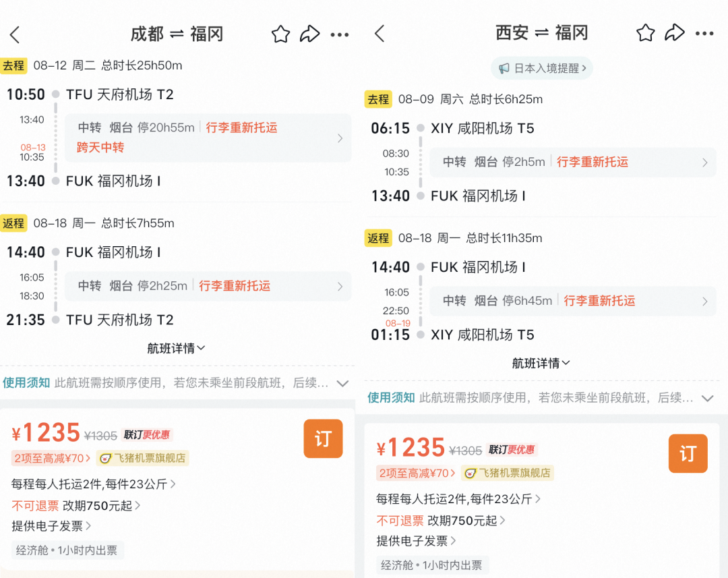Click 经济舱•1小时内出票 tag on 成都 page
The width and height of the screenshot is (728, 578).
67,550
